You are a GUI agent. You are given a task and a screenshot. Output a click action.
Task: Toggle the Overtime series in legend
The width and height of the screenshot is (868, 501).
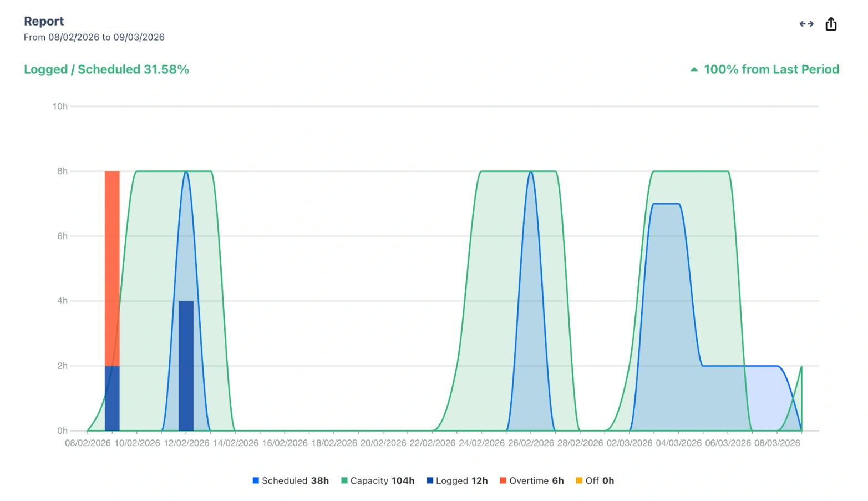click(x=532, y=480)
